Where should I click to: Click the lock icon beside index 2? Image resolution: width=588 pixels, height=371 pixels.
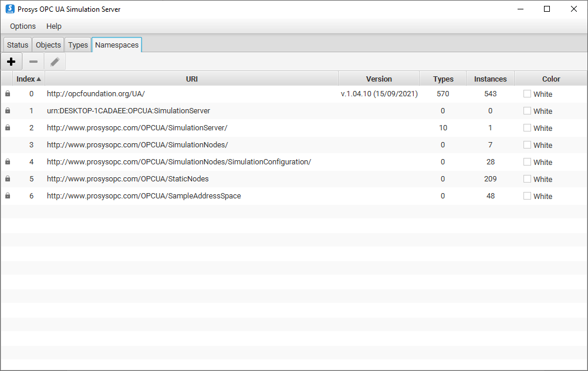tap(8, 128)
